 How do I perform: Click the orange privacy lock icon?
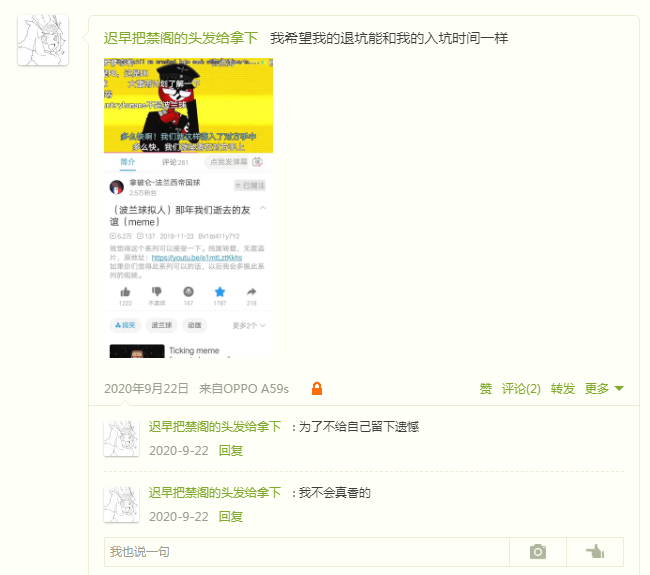317,388
